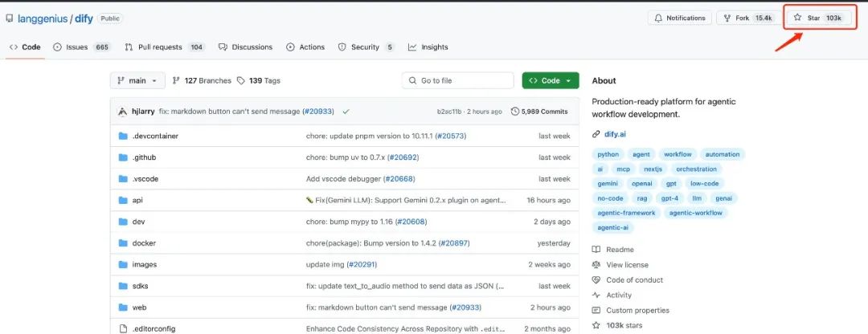Switch to the Actions tab

tap(305, 47)
